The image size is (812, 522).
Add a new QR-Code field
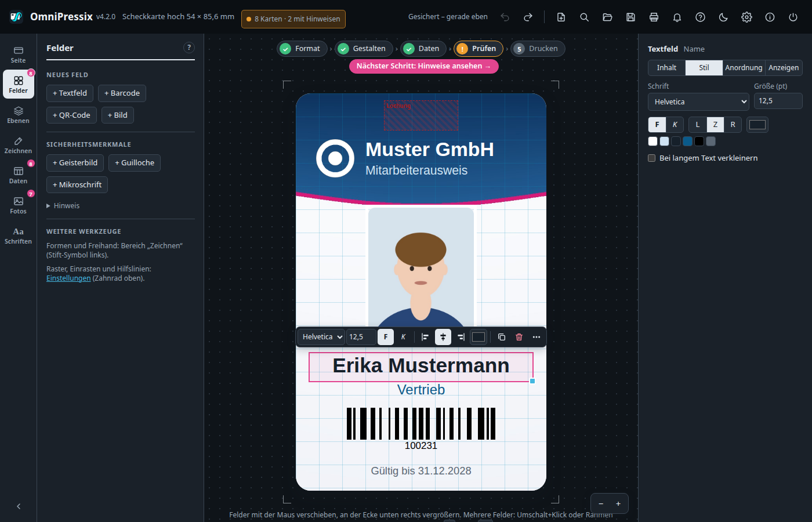click(71, 115)
